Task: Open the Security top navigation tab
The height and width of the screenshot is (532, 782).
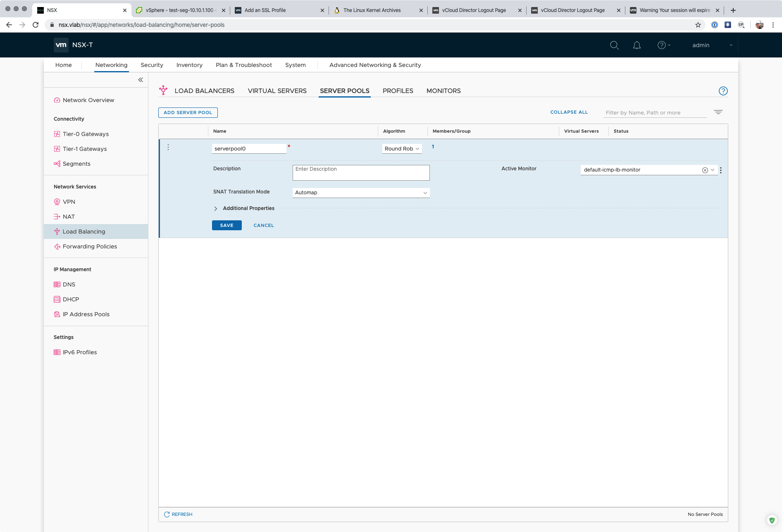Action: click(x=152, y=65)
